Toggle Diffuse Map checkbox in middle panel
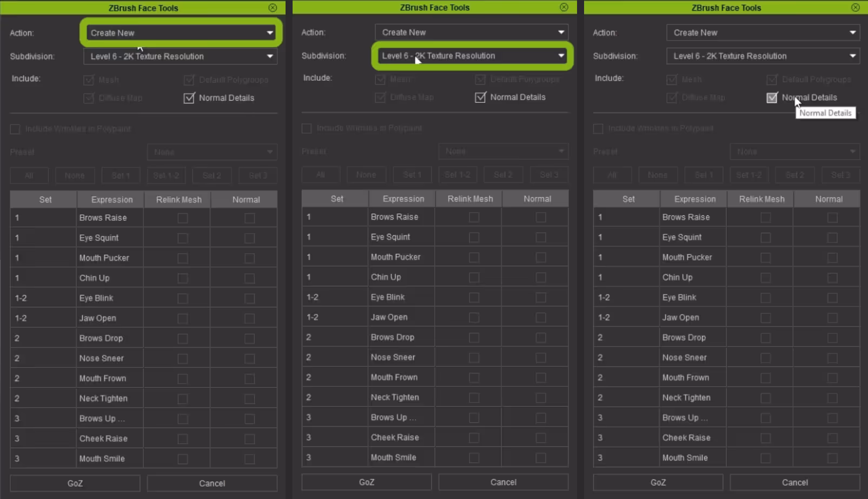Viewport: 868px width, 499px height. pyautogui.click(x=380, y=97)
